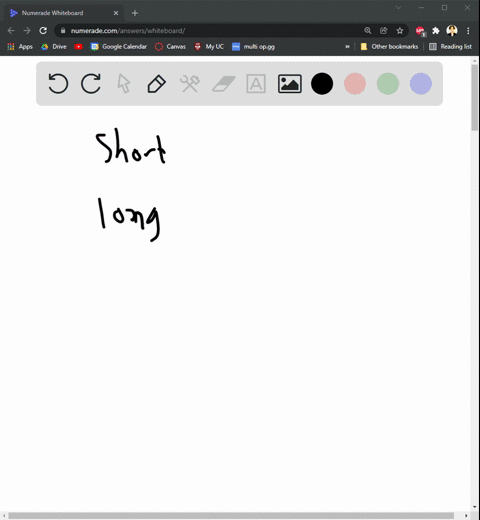The image size is (480, 520).
Task: Select the pen drawing tool
Action: point(156,83)
